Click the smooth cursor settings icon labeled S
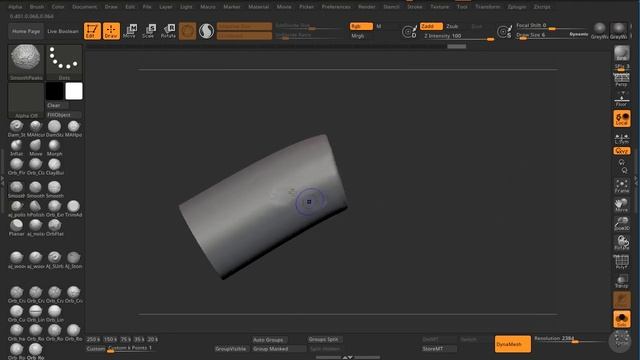640x360 pixels. (504, 31)
